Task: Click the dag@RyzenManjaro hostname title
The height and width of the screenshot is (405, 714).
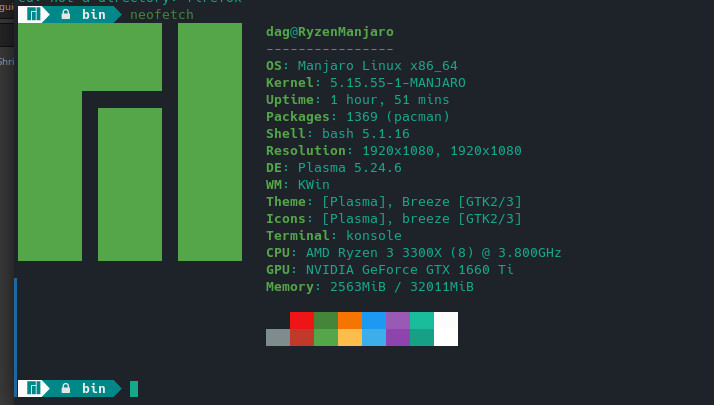Action: click(329, 32)
